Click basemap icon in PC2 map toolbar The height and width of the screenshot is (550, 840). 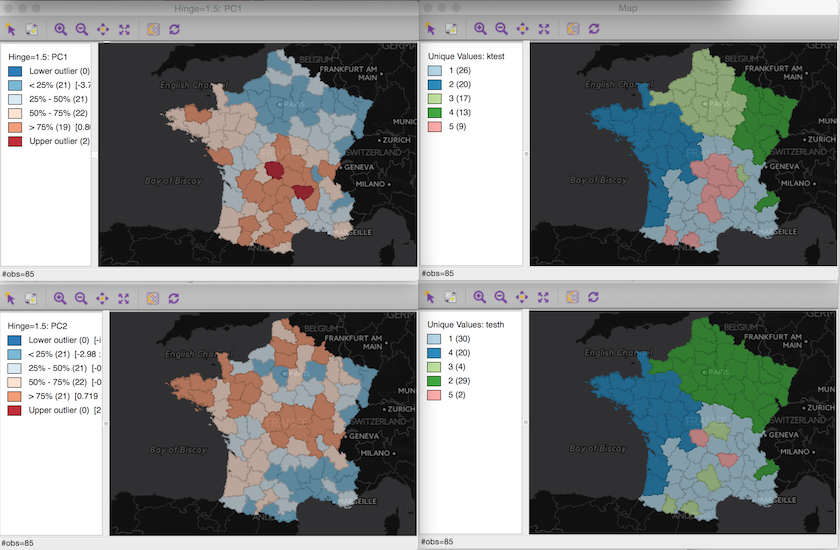[x=153, y=297]
